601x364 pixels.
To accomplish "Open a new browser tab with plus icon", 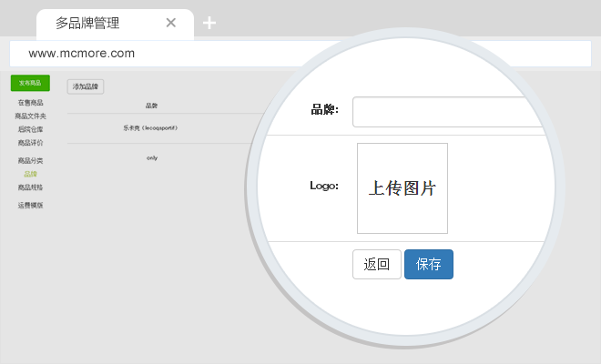I will [x=209, y=23].
